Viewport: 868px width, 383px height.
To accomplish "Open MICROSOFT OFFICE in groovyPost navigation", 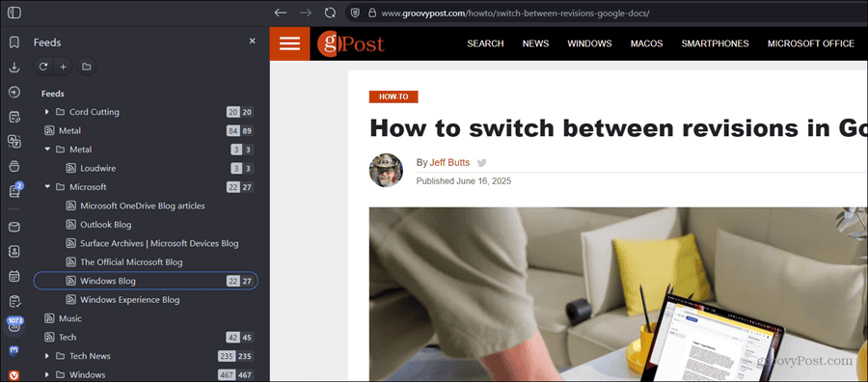I will click(x=811, y=43).
